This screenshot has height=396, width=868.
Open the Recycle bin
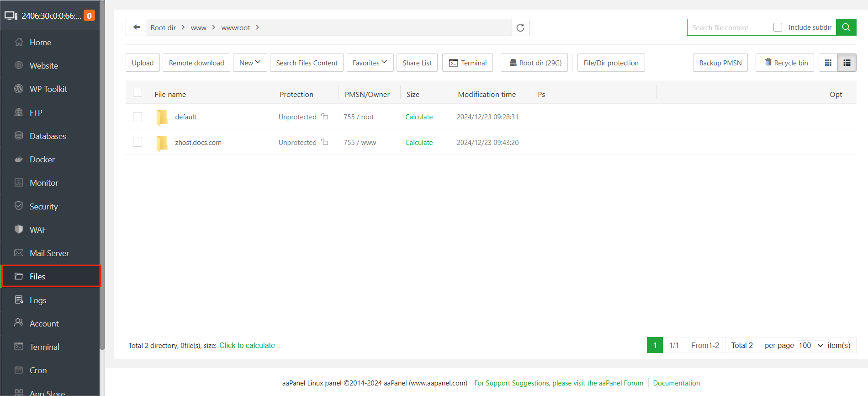(x=786, y=63)
